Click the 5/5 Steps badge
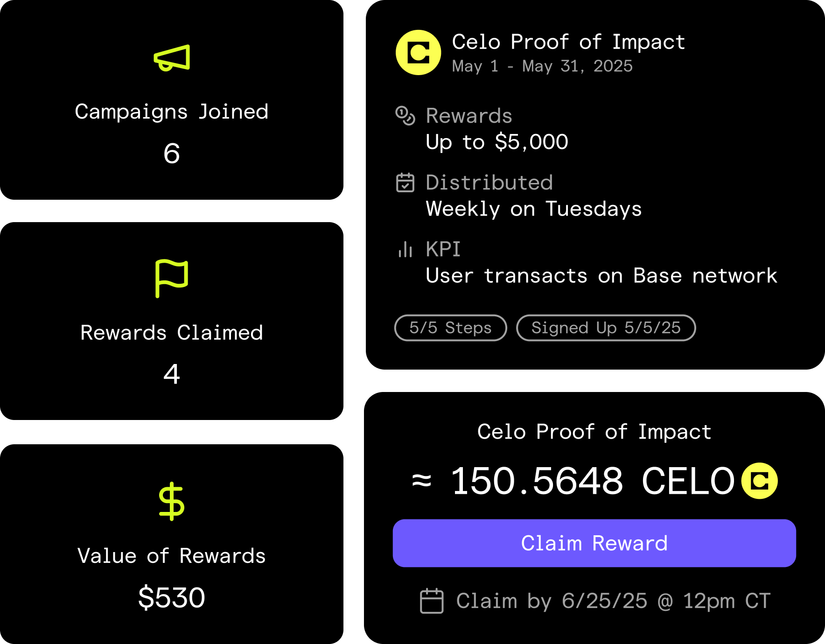This screenshot has height=644, width=825. [450, 328]
